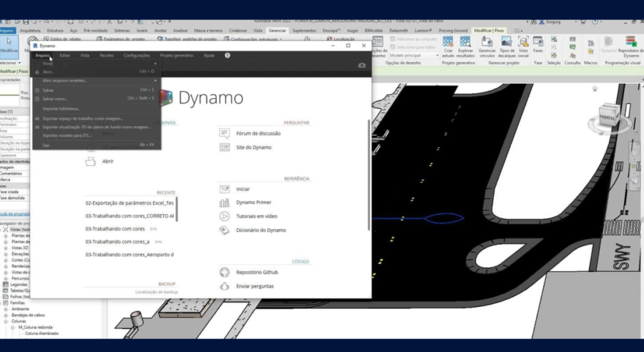Open the Ajuda menu in Dynamo
This screenshot has height=352, width=644.
point(209,56)
